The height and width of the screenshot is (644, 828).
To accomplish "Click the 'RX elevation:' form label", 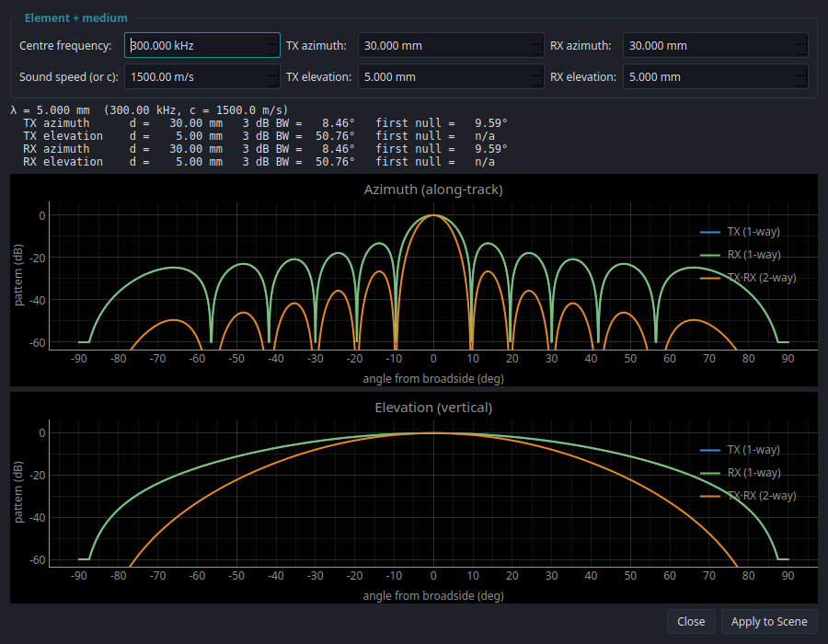I will pos(583,77).
